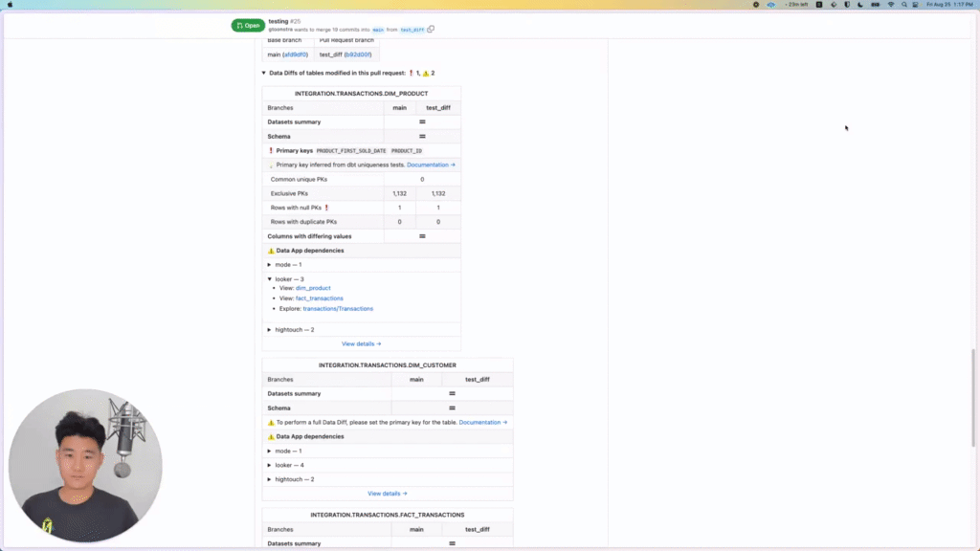Open the Apple menu

tap(10, 5)
